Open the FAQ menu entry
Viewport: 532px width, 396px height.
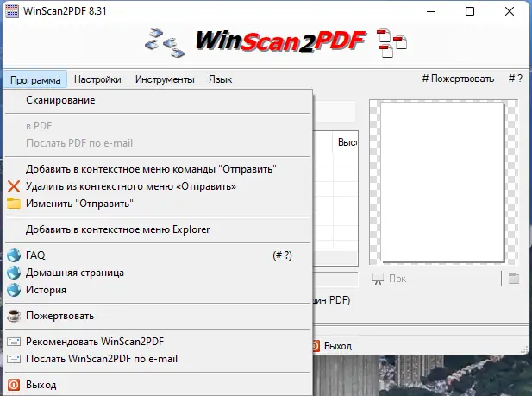tap(158, 255)
